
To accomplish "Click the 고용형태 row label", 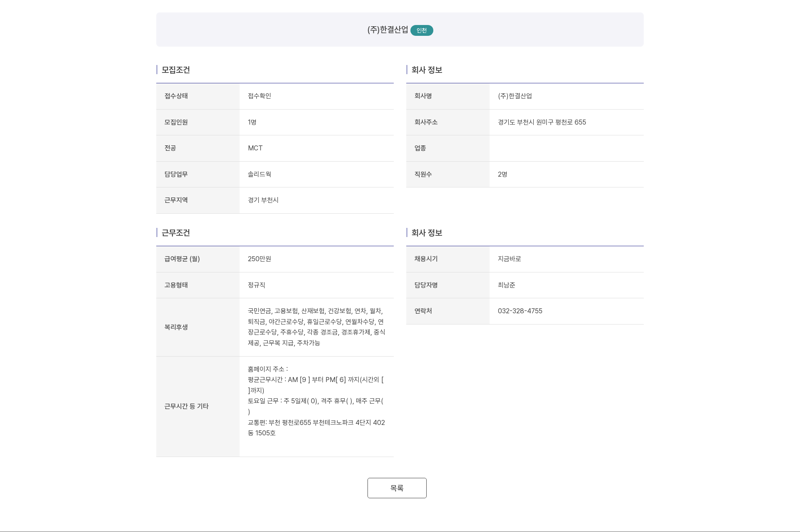I will coord(176,285).
